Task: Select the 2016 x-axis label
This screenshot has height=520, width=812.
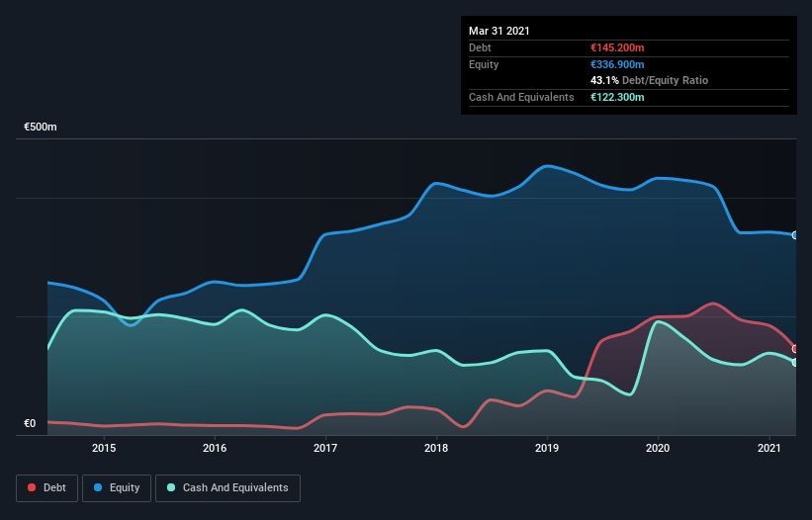Action: pyautogui.click(x=215, y=448)
